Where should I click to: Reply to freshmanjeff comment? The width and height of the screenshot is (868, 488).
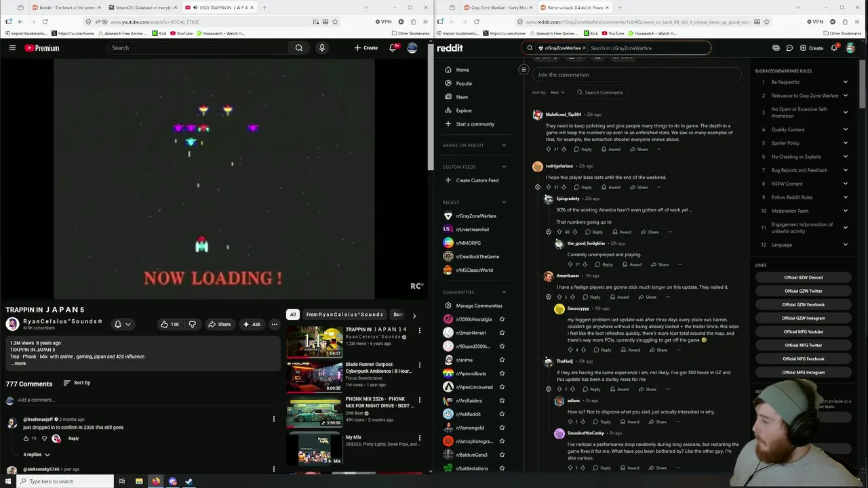tap(73, 439)
